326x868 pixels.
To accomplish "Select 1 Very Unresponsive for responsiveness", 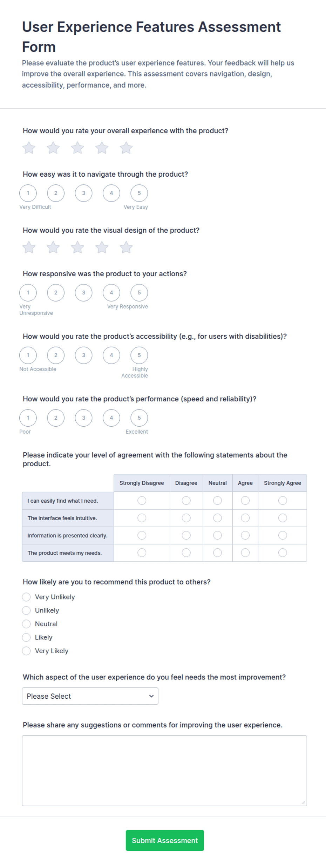I will point(28,293).
